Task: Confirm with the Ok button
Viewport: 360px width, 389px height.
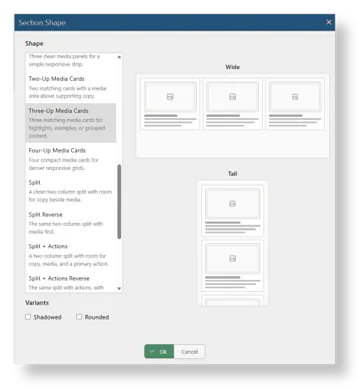Action: [159, 351]
